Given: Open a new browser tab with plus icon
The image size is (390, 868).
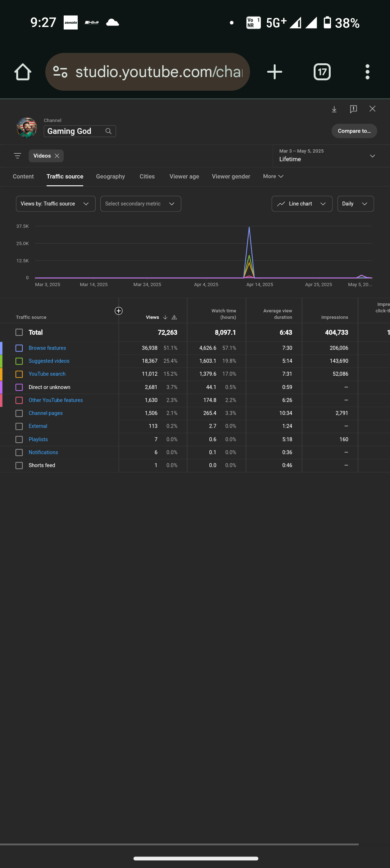Looking at the screenshot, I should pos(275,72).
